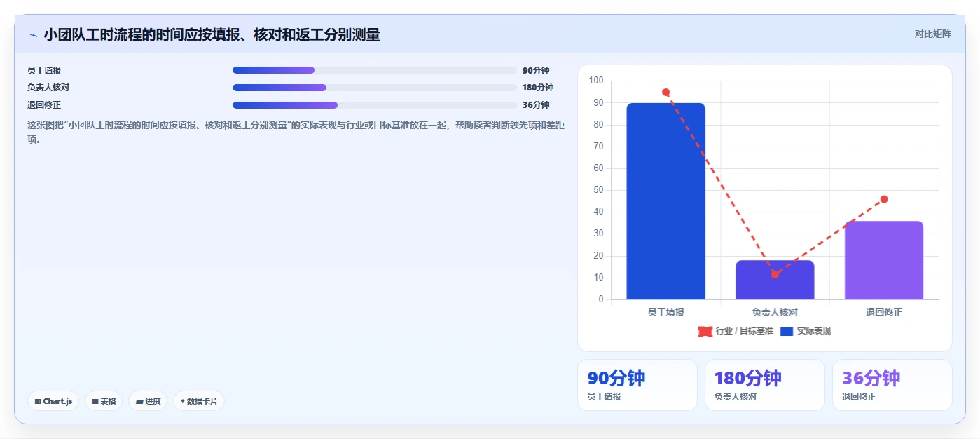
Task: Click the 员工填报 row label
Action: click(44, 70)
